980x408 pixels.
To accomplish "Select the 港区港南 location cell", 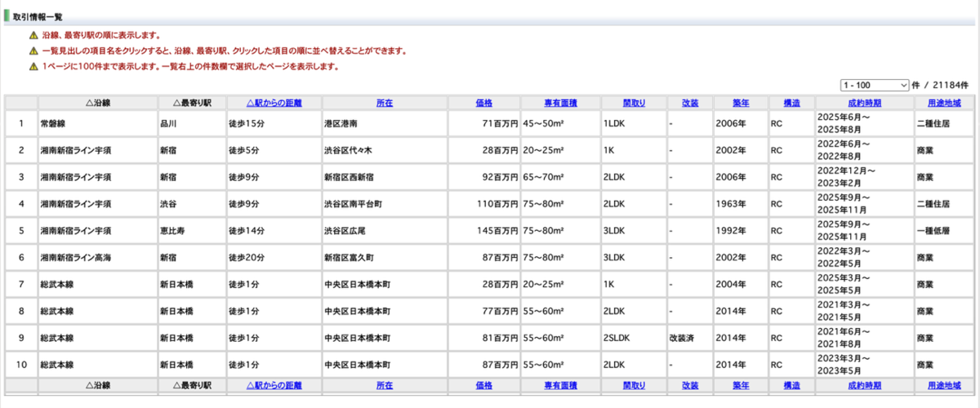I will pos(385,124).
